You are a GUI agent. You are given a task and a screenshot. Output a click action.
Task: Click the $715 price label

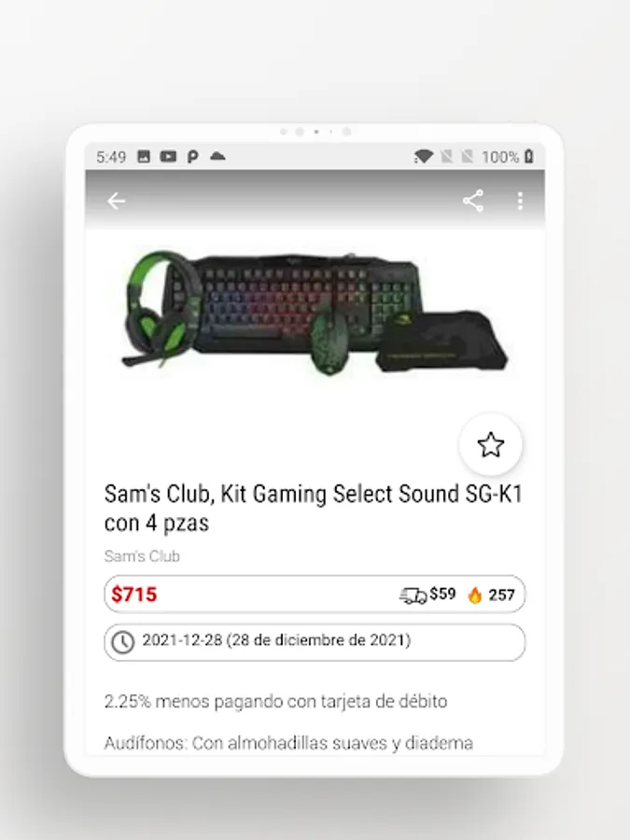(133, 595)
